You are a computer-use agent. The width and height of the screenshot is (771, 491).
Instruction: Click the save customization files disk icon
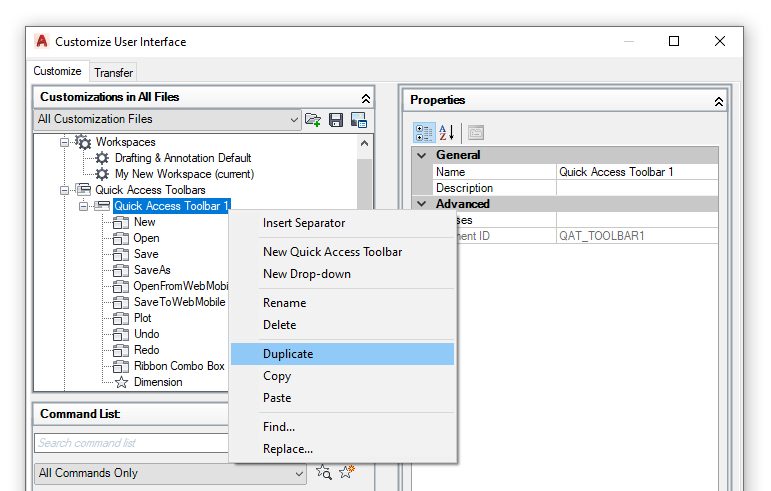click(x=336, y=120)
